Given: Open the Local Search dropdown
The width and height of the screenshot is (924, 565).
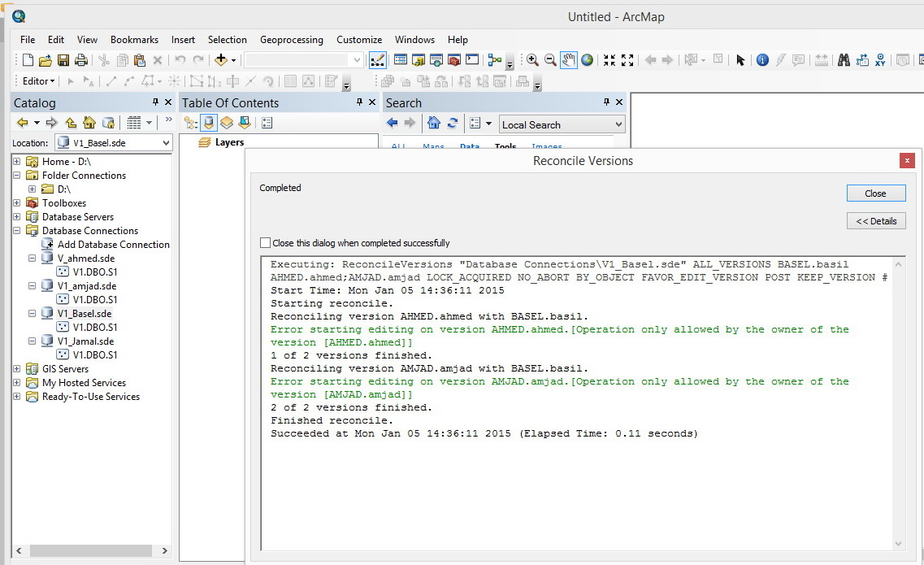Looking at the screenshot, I should pyautogui.click(x=618, y=124).
